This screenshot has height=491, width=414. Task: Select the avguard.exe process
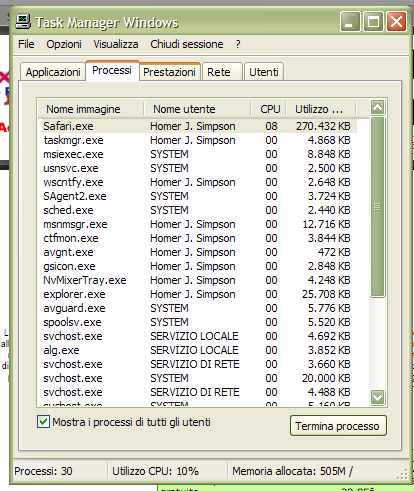pyautogui.click(x=199, y=308)
